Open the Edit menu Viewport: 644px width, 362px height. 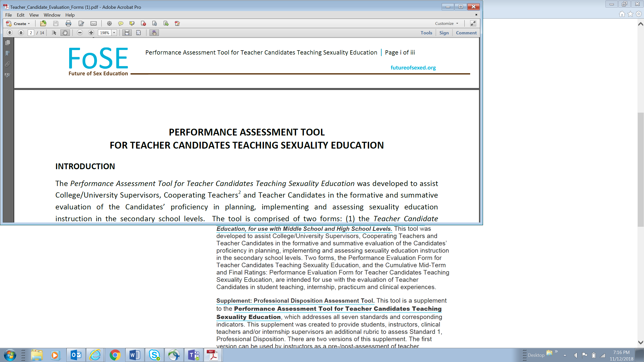pyautogui.click(x=20, y=15)
